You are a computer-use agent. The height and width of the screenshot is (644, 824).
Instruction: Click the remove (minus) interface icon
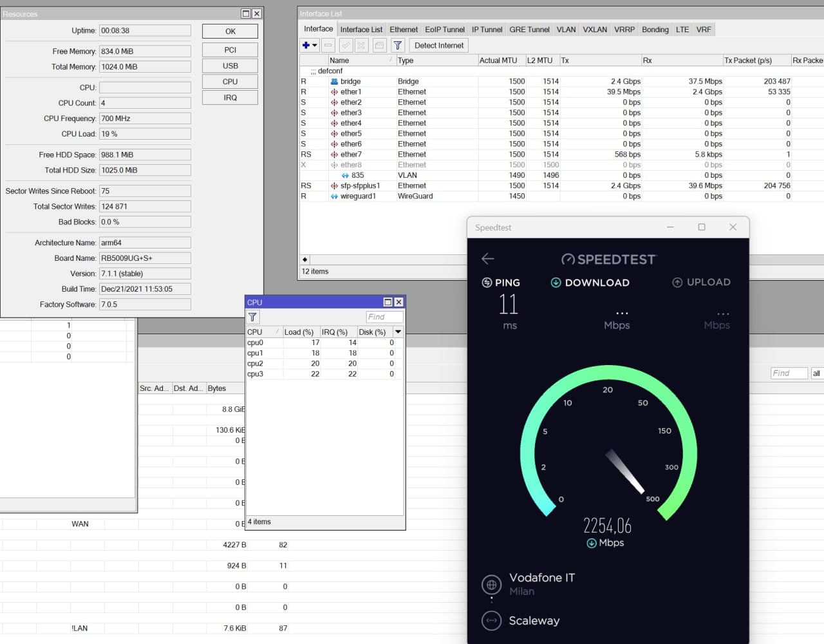pyautogui.click(x=328, y=45)
